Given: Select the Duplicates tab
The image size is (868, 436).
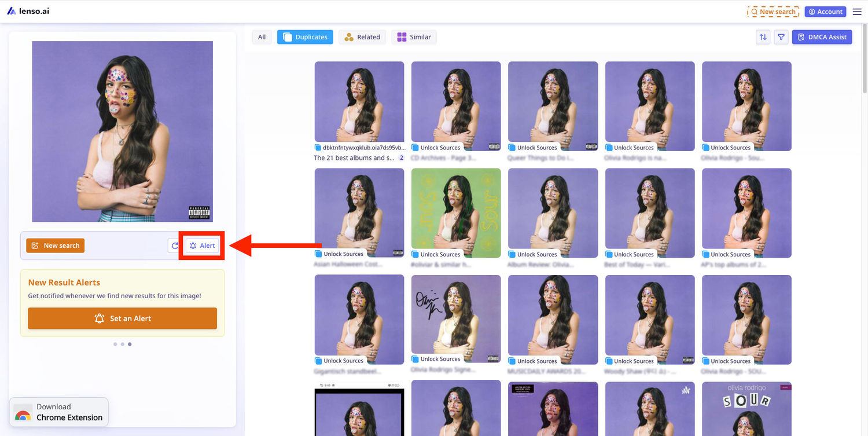Looking at the screenshot, I should [305, 37].
